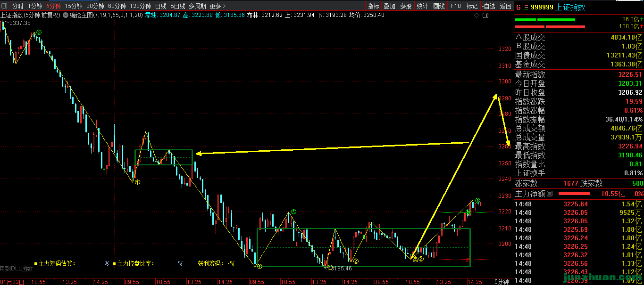Click the 01月02日 date on time axis
Viewport: 644px width, 285px height.
[x=12, y=282]
